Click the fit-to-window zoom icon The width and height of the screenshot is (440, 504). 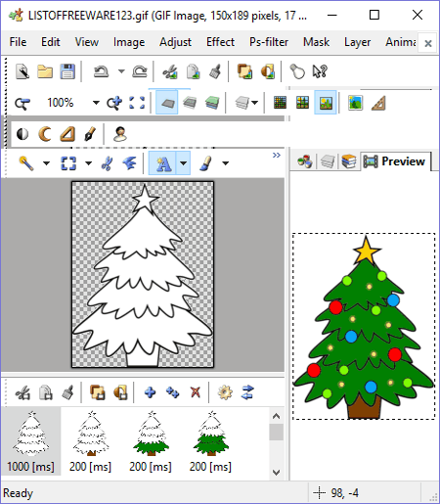point(137,103)
